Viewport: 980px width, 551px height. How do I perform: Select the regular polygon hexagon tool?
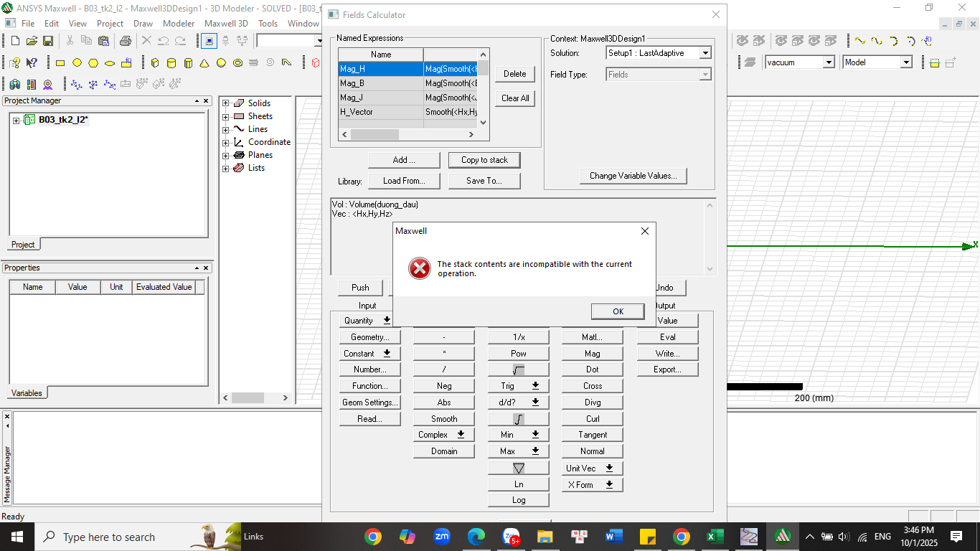pos(93,63)
